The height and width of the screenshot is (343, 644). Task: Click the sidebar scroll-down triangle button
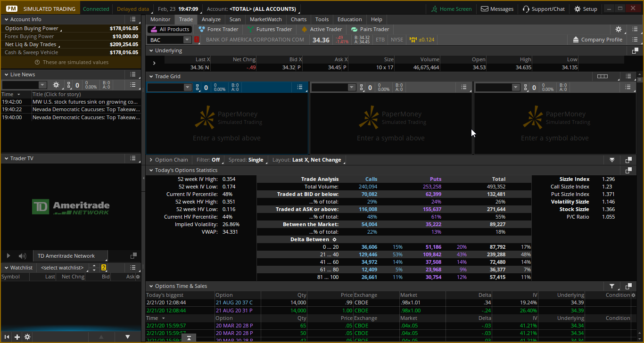click(127, 337)
